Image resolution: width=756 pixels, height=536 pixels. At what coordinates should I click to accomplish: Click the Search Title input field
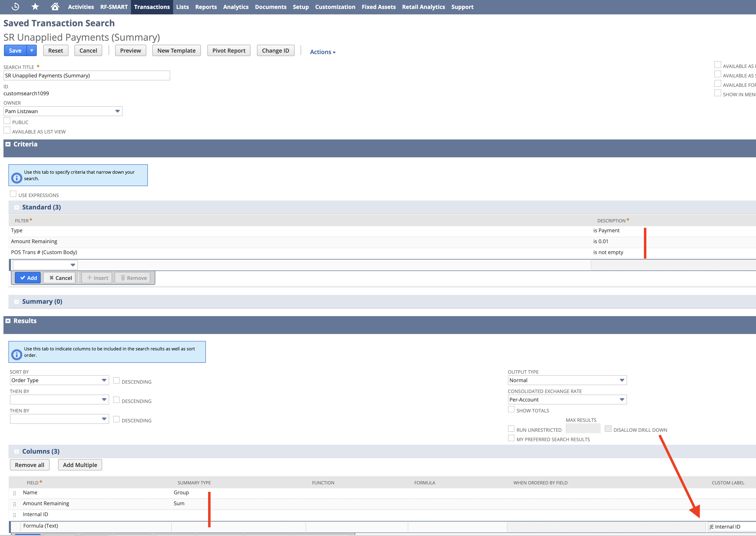86,76
